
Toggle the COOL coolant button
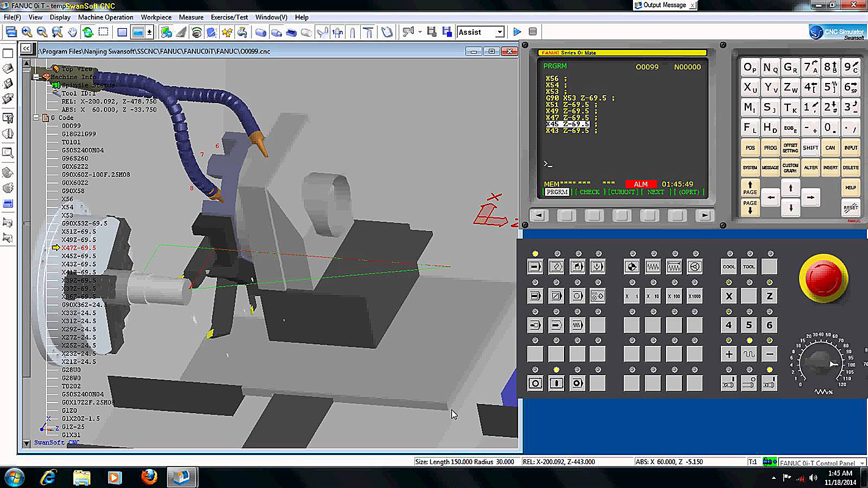729,267
